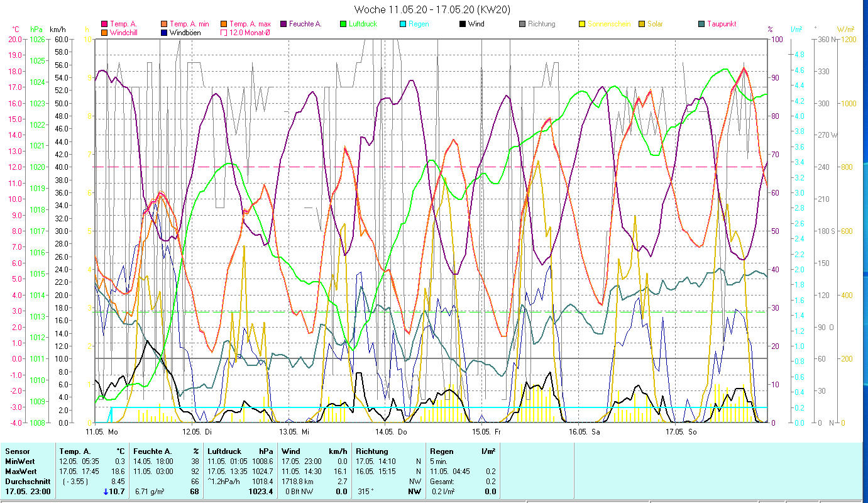
Task: Click the 315 ° wind direction value
Action: coord(365,492)
